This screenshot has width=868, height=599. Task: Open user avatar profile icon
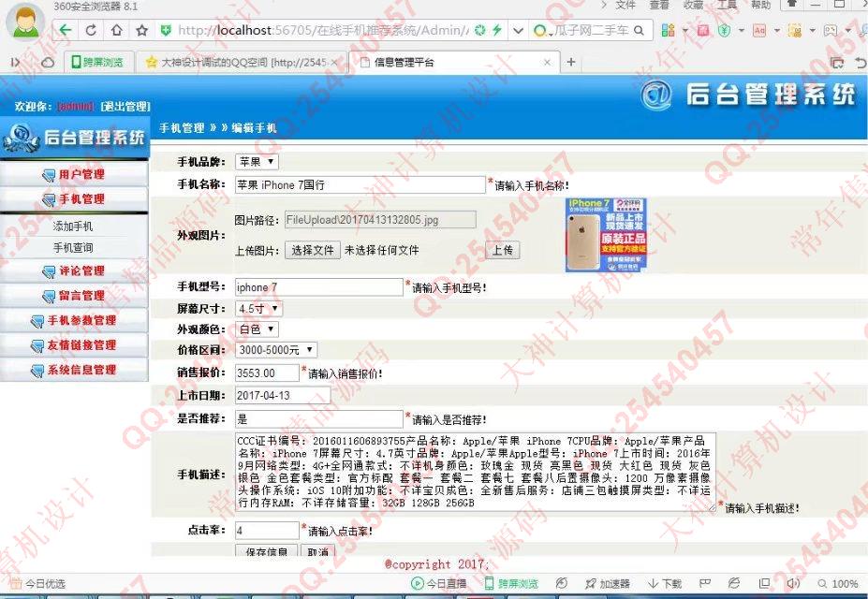25,21
